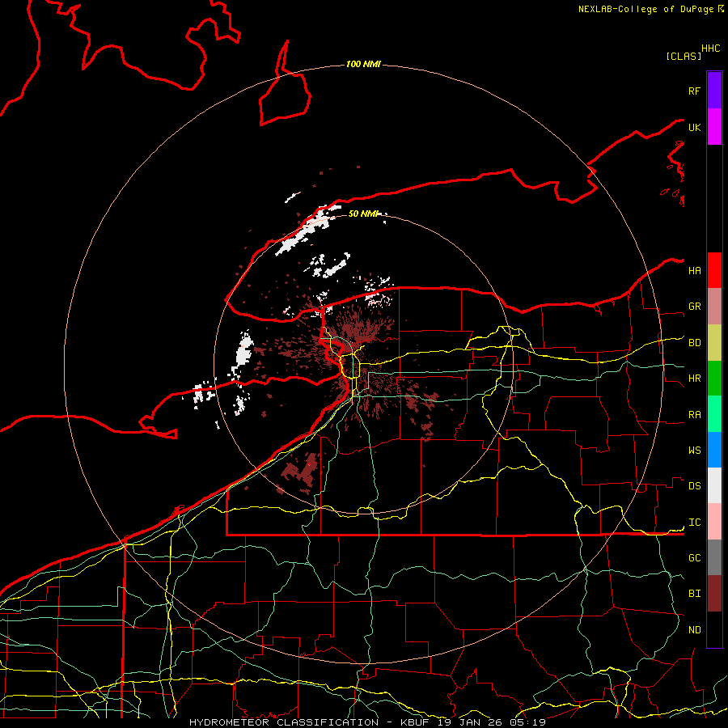Click the BD legend label
This screenshot has width=728, height=728.
pos(694,343)
